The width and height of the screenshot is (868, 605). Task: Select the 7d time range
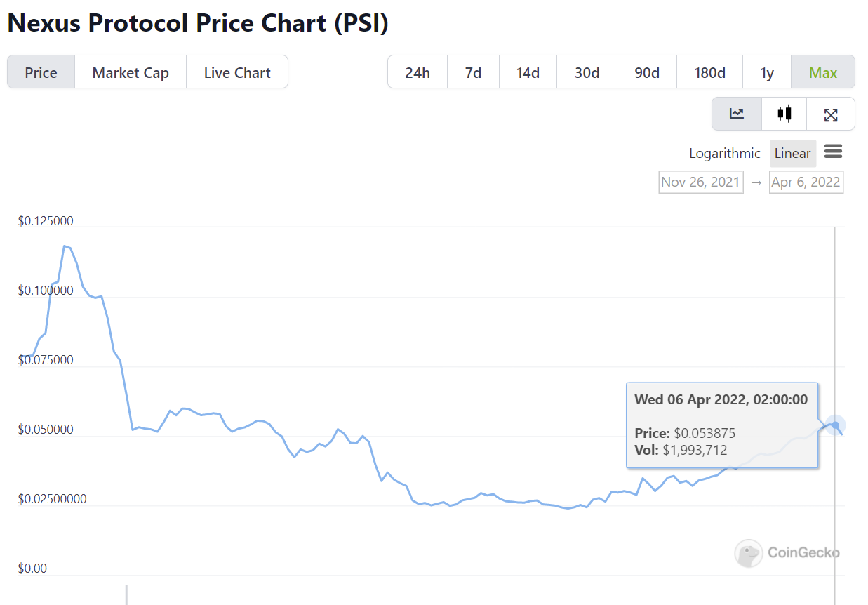pos(473,72)
